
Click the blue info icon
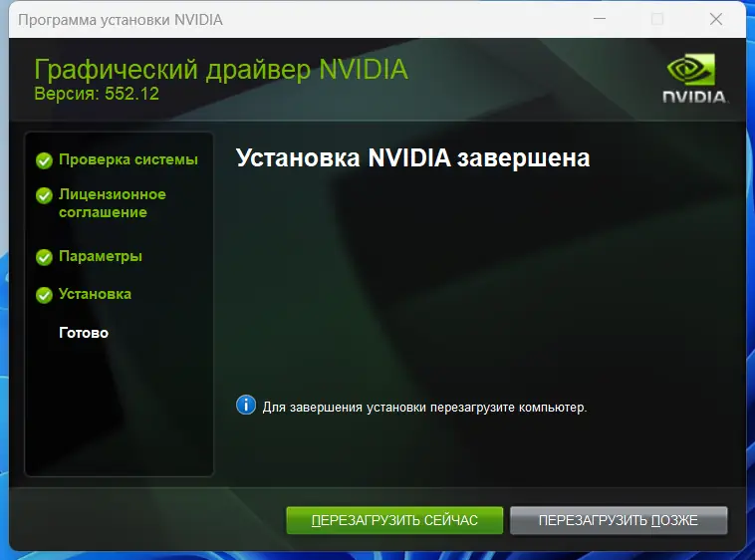pyautogui.click(x=246, y=405)
